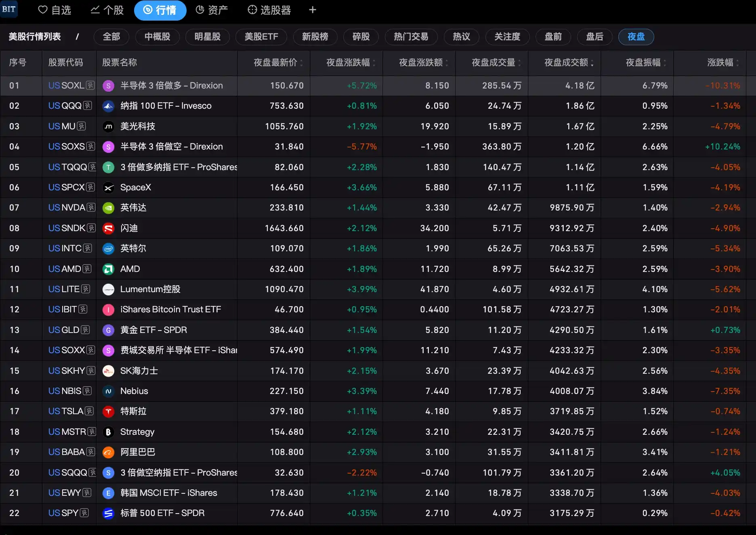Viewport: 756px width, 535px height.
Task: Sort by 夜盘最新价 column
Action: (x=278, y=63)
